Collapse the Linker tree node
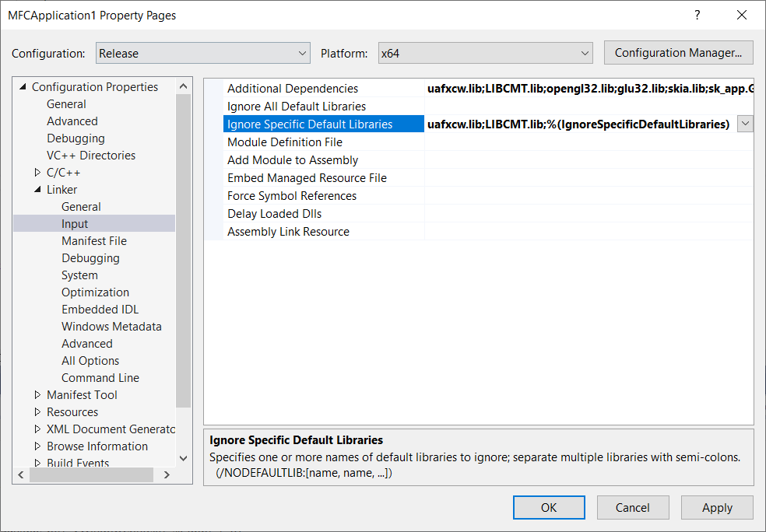 (37, 189)
